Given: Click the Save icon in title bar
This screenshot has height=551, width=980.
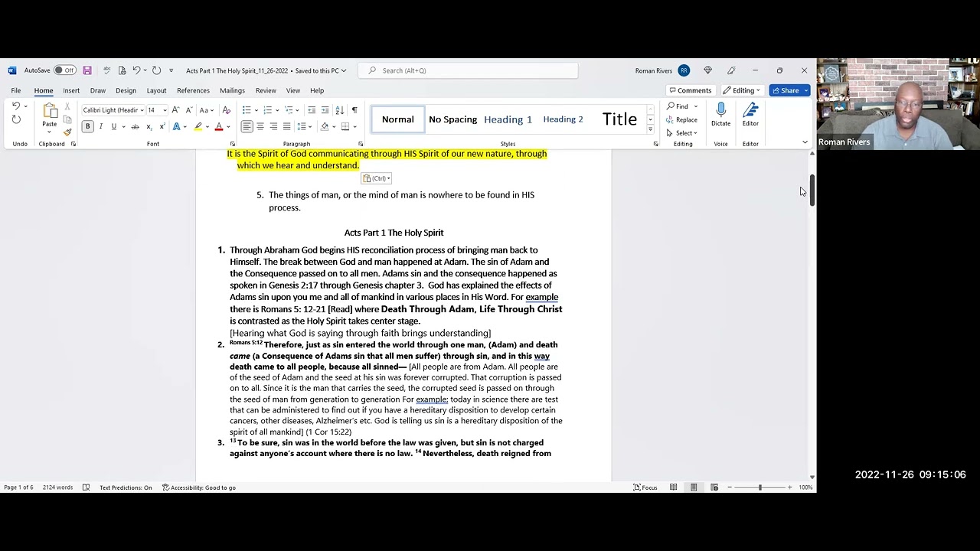Looking at the screenshot, I should point(87,70).
